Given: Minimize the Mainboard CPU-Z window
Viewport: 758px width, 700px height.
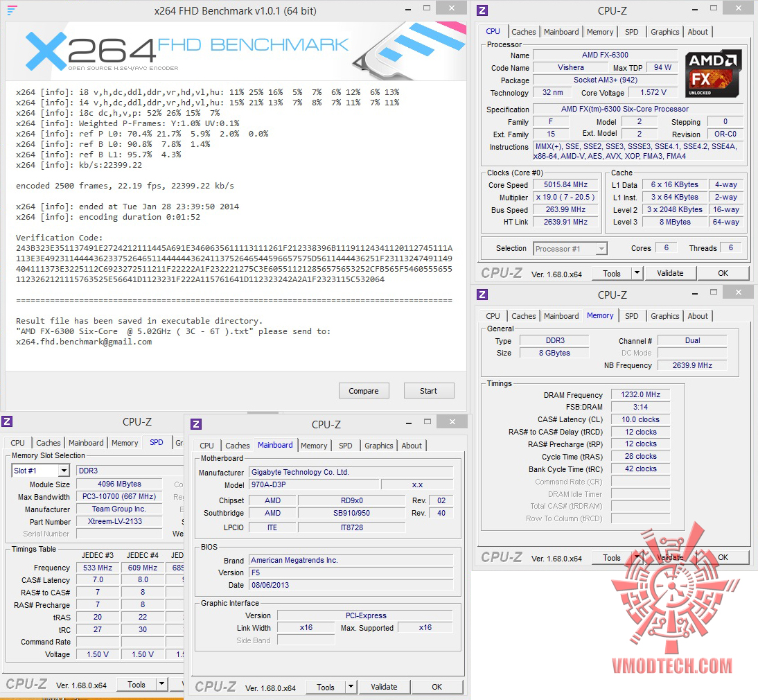Looking at the screenshot, I should point(409,423).
